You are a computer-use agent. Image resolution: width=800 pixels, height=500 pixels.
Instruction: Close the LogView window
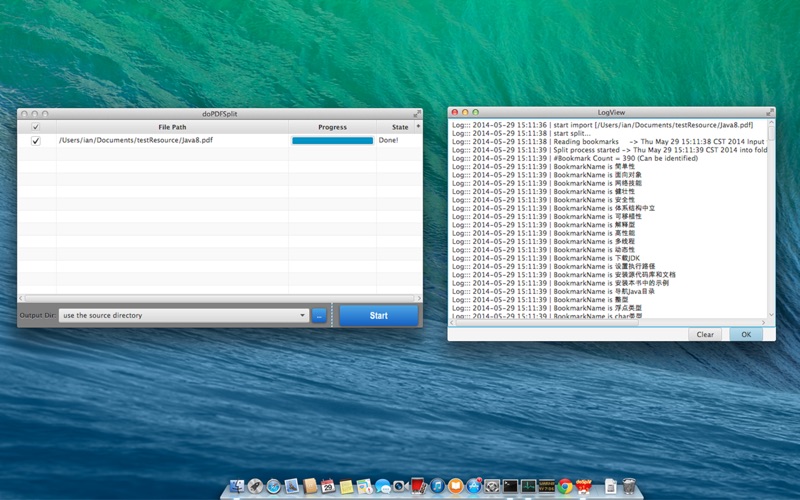click(x=455, y=112)
